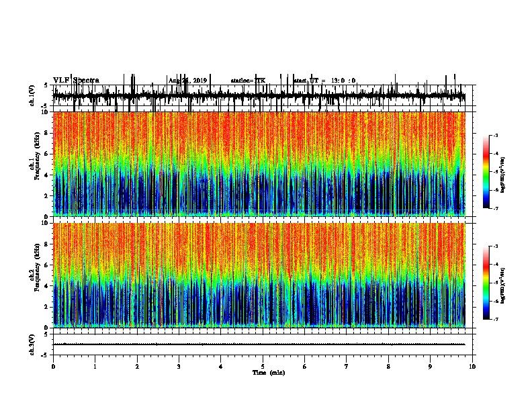Click the 'ch.3(V)' axis label
532x411 pixels.
point(32,345)
